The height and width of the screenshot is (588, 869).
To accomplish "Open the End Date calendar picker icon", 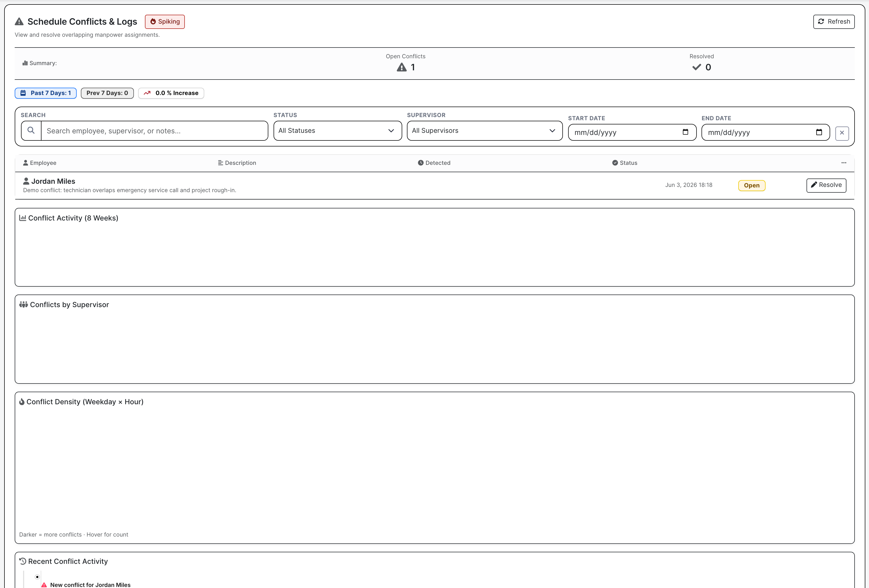I will coord(819,132).
